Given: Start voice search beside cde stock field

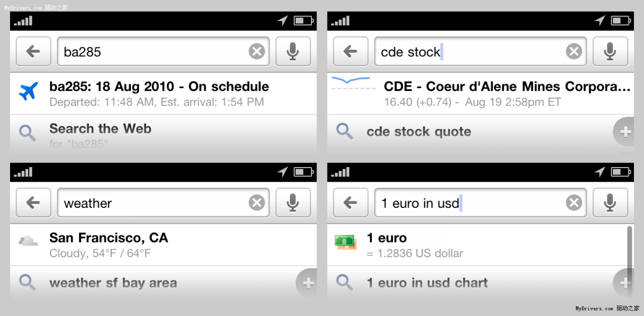Looking at the screenshot, I should coord(610,51).
